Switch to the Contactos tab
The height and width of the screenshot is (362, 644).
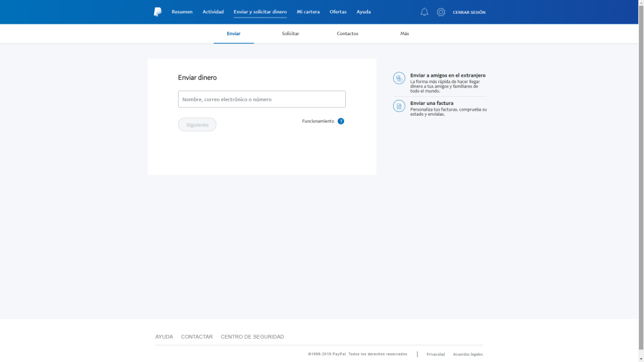point(347,33)
